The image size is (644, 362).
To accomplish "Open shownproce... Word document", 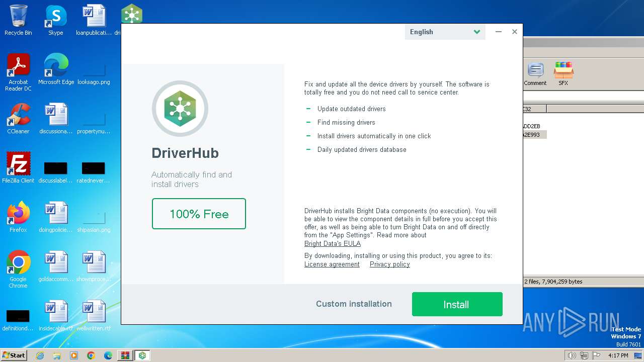I will tap(94, 266).
